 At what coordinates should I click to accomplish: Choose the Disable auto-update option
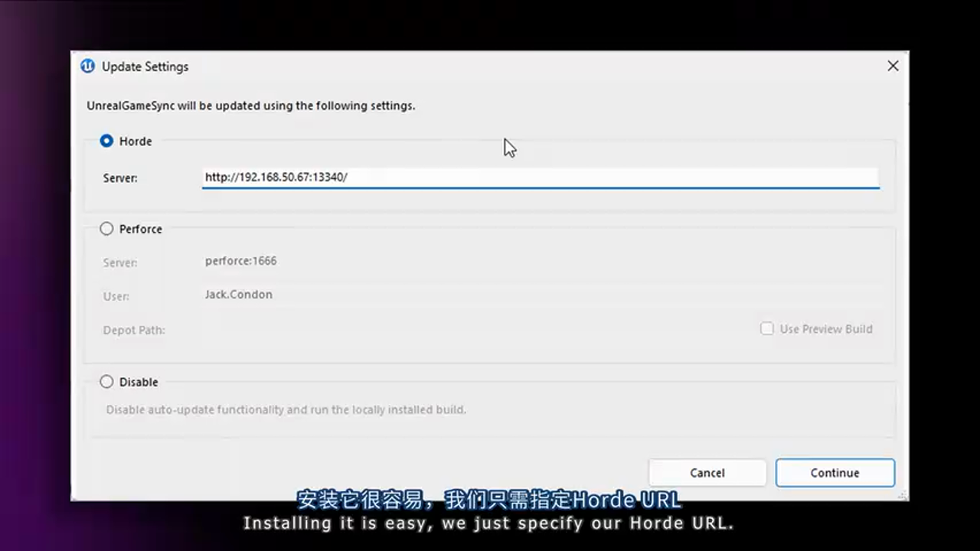pos(106,382)
